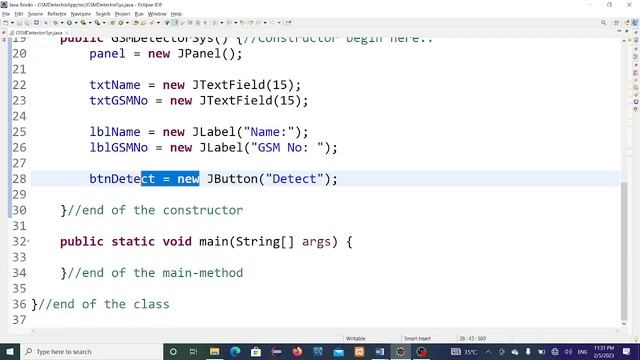Open the Refactor menu
This screenshot has height=360, width=640.
pos(57,14)
